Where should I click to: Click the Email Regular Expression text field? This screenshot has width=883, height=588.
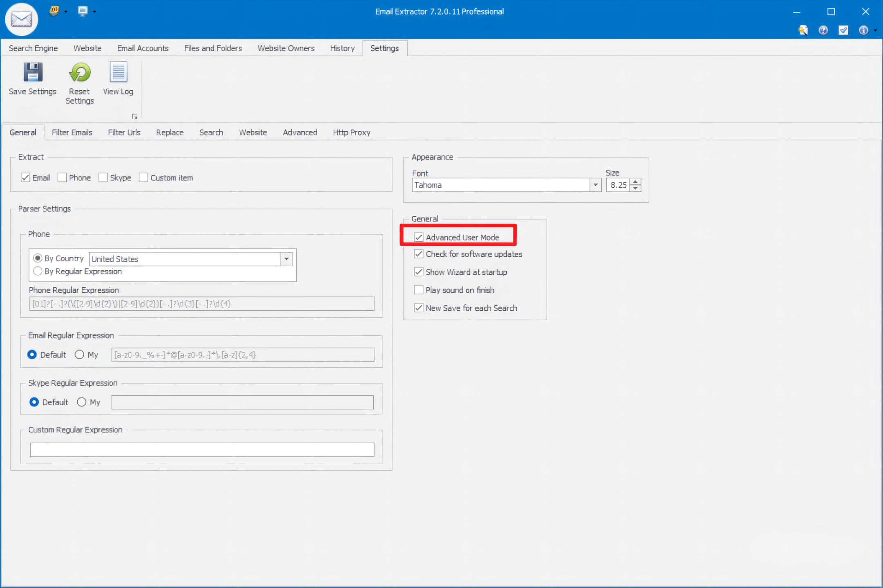[x=243, y=355]
